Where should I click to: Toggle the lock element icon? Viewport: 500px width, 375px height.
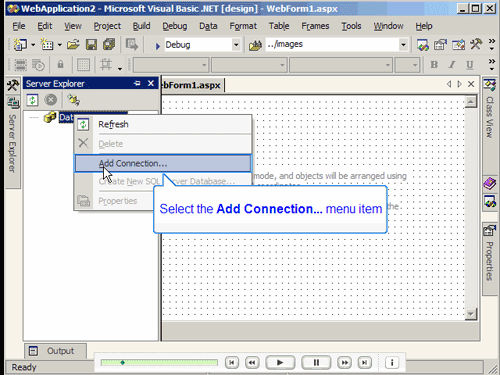60,64
